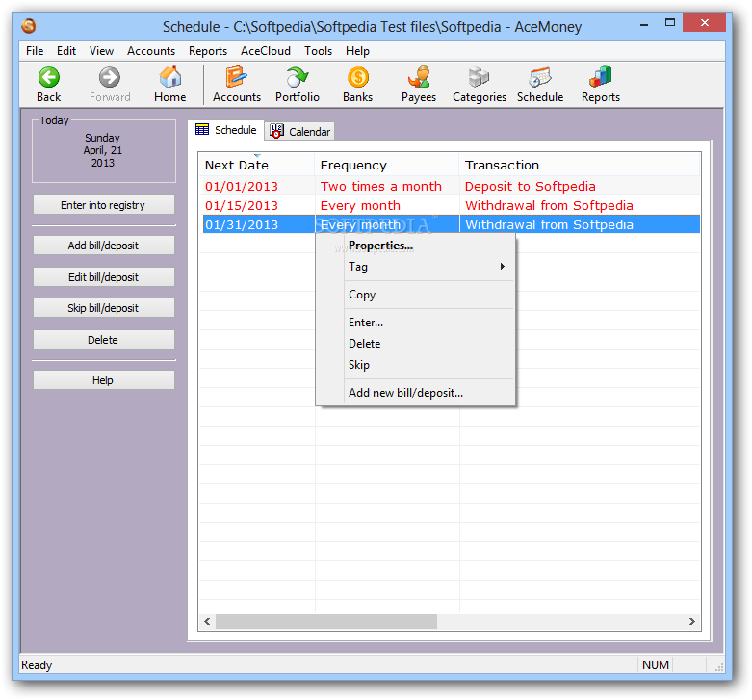Click 'Withdrawal from Softpedia' in highlighted row
The image size is (752, 700).
(549, 225)
